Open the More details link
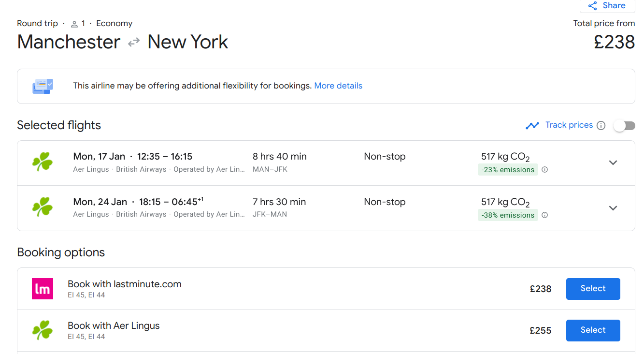This screenshot has width=644, height=354. click(338, 86)
